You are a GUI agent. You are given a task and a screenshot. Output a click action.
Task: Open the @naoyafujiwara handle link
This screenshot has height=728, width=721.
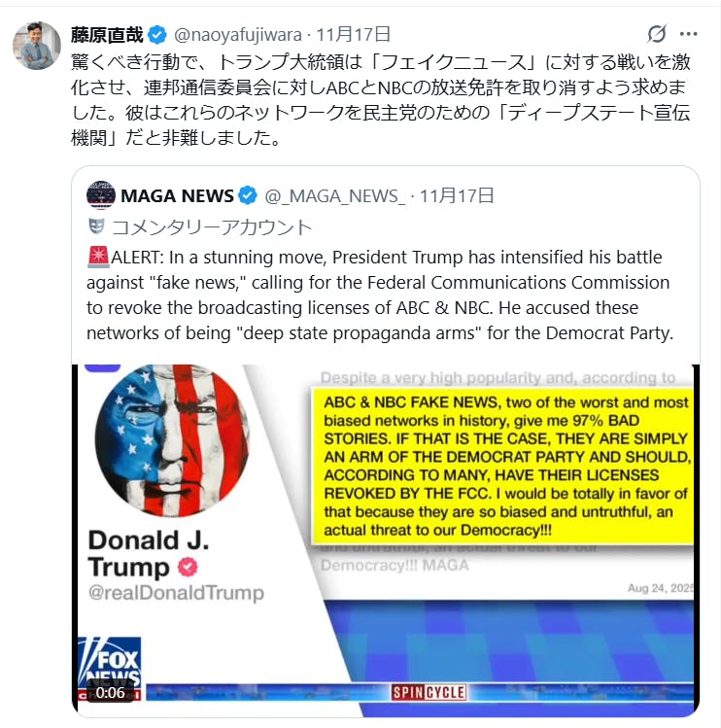click(x=238, y=35)
